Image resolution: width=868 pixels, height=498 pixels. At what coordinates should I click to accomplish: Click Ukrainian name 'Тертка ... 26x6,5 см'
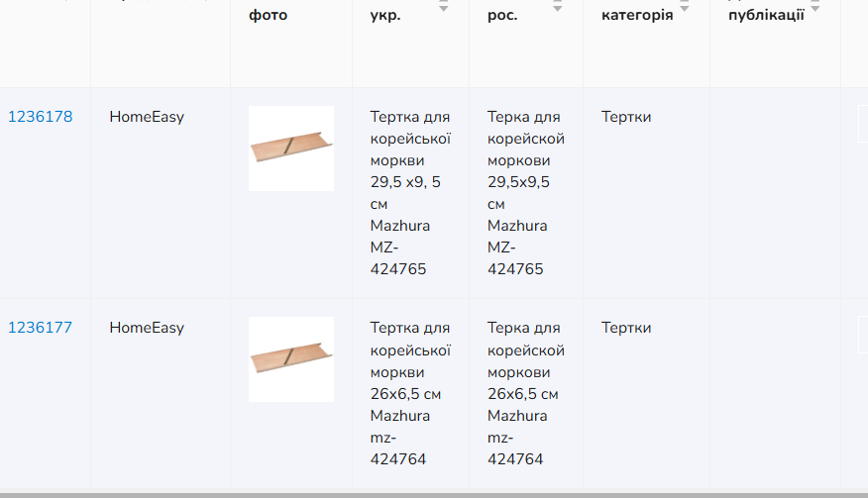coord(410,393)
